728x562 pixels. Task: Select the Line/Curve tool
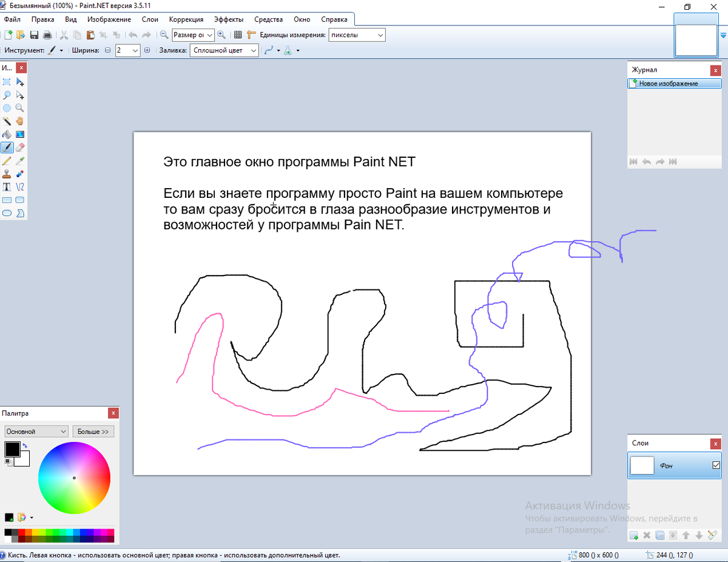[x=20, y=187]
